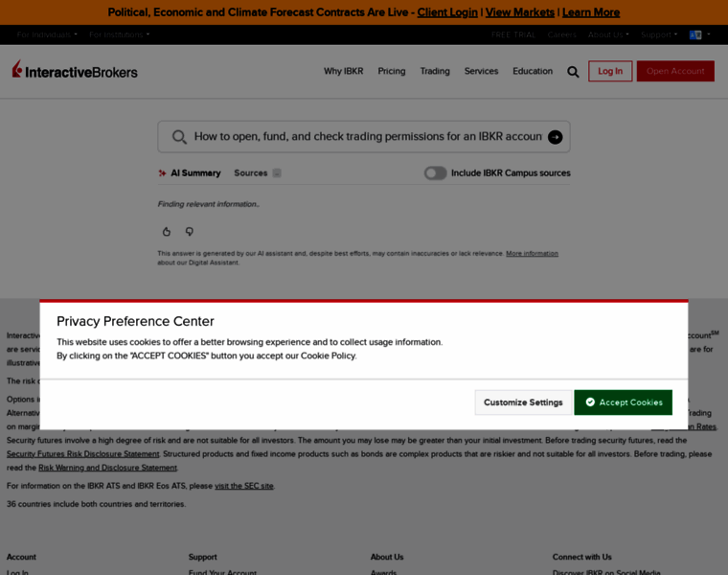Open the Education menu
Image resolution: width=728 pixels, height=575 pixels.
[x=533, y=71]
